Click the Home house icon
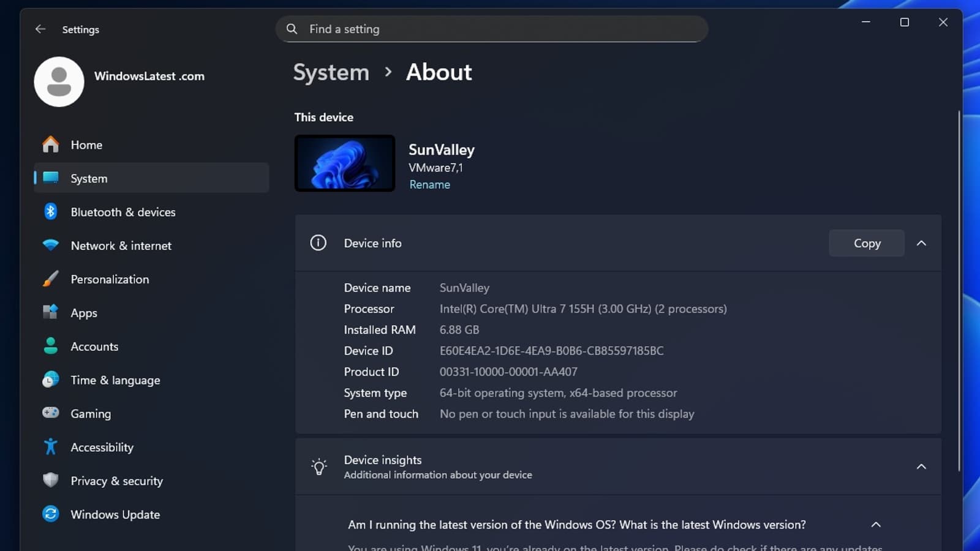Screen dimensions: 980x551 click(51, 144)
